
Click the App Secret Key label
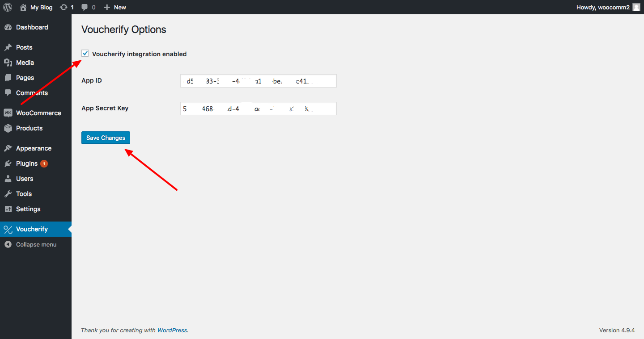105,108
